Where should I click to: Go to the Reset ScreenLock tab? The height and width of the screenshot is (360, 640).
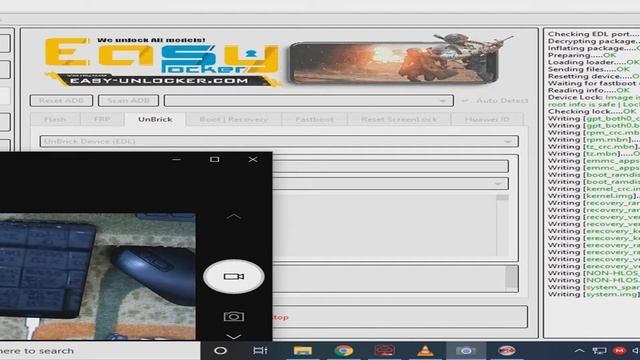pyautogui.click(x=399, y=119)
